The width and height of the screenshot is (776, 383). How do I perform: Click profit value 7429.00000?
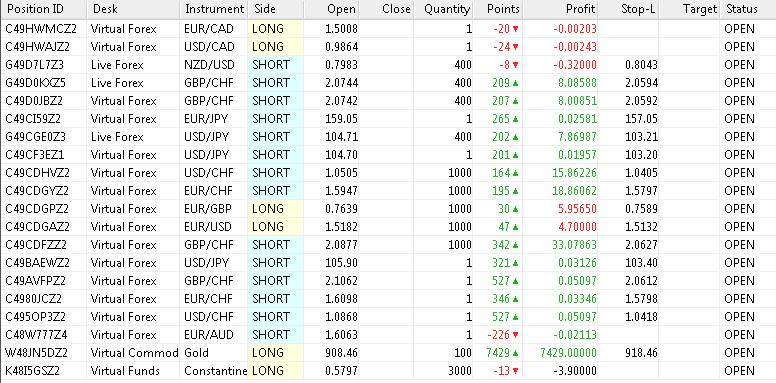568,353
